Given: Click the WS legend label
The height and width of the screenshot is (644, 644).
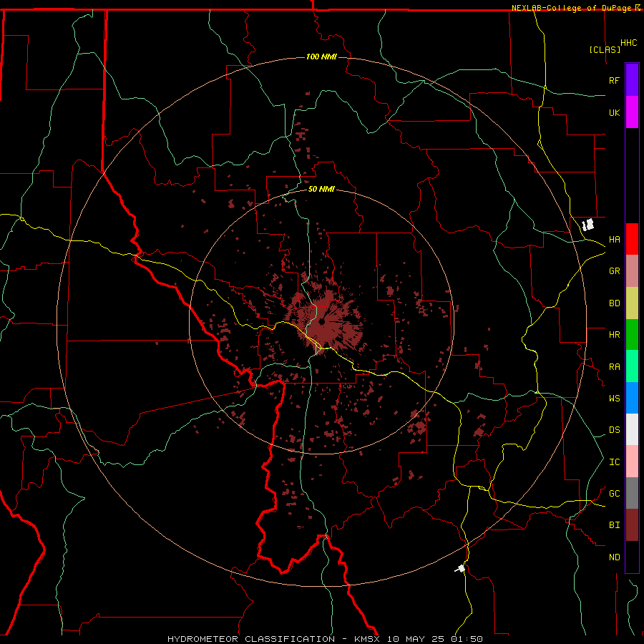Looking at the screenshot, I should click(x=615, y=398).
